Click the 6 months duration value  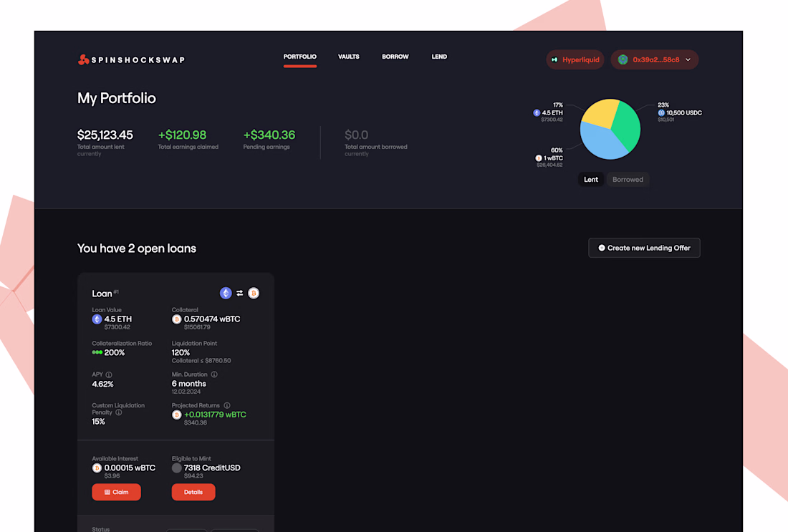[x=189, y=384]
